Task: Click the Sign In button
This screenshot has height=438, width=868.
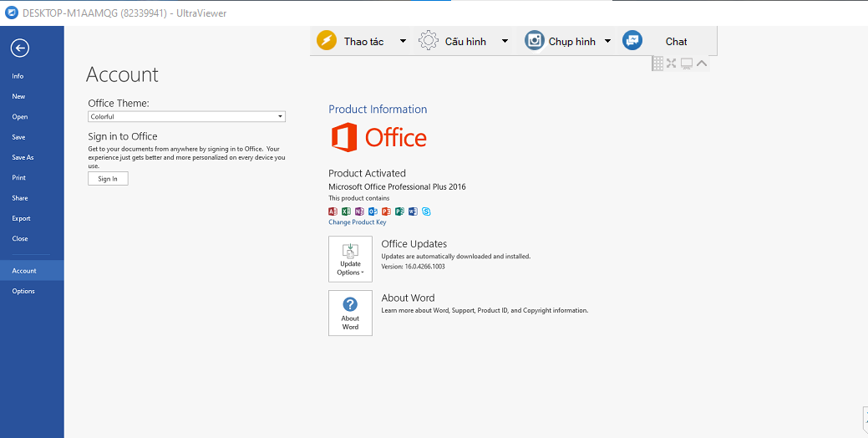Action: click(108, 178)
